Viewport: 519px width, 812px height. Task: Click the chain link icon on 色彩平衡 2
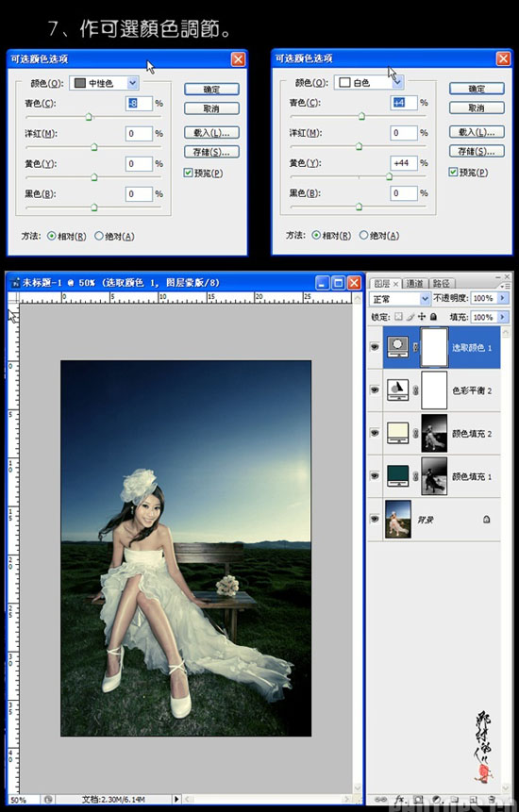(415, 390)
